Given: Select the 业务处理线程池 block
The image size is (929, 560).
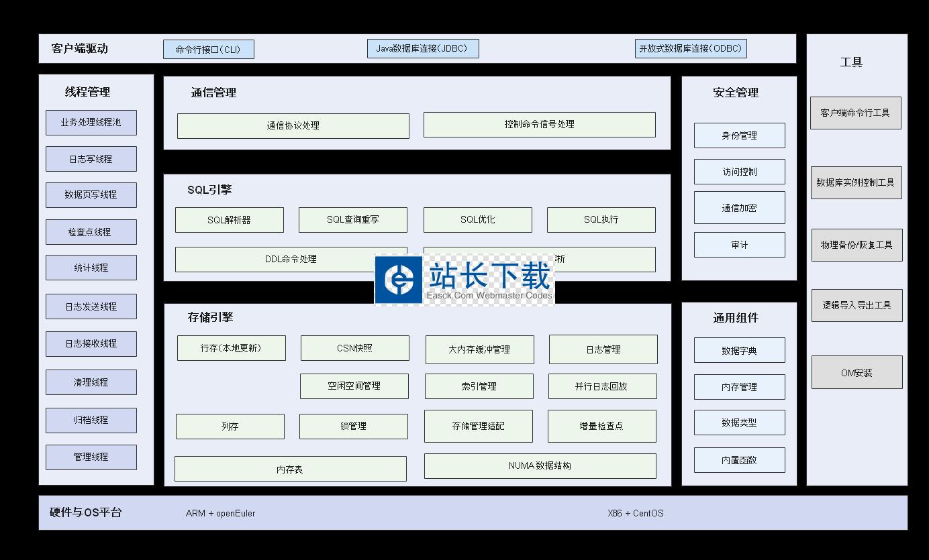Looking at the screenshot, I should click(91, 123).
